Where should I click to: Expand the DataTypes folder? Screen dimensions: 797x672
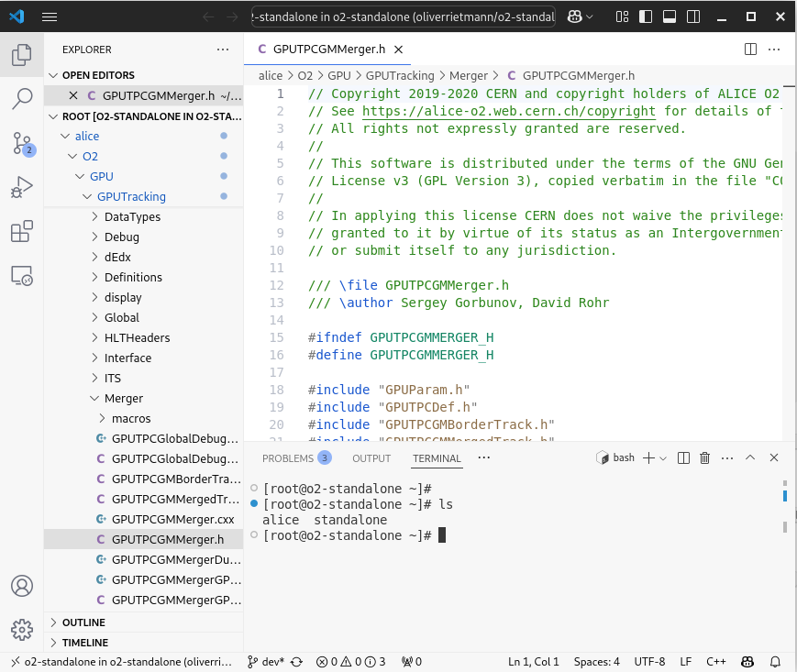(132, 217)
